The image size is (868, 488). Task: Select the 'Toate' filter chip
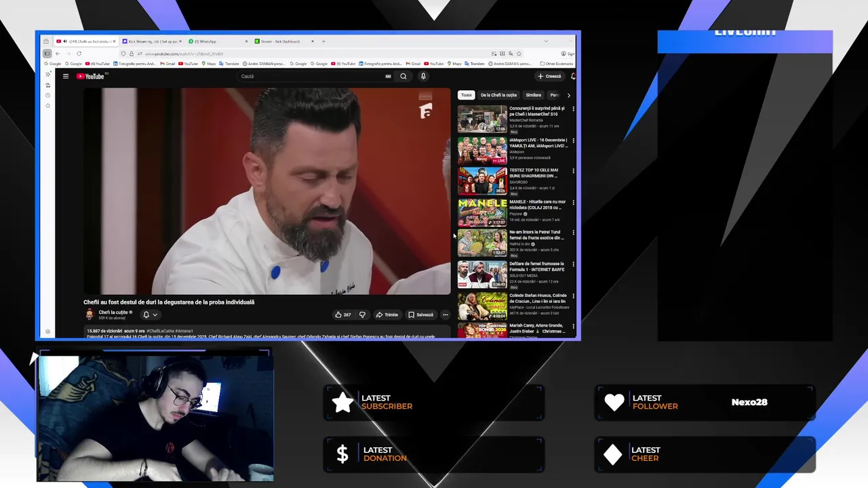coord(467,96)
